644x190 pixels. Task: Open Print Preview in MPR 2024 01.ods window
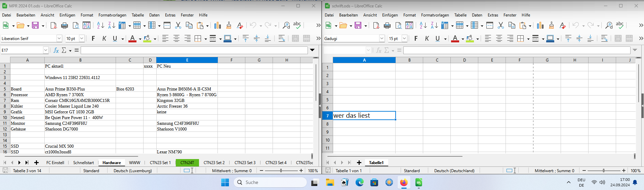tap(76, 25)
